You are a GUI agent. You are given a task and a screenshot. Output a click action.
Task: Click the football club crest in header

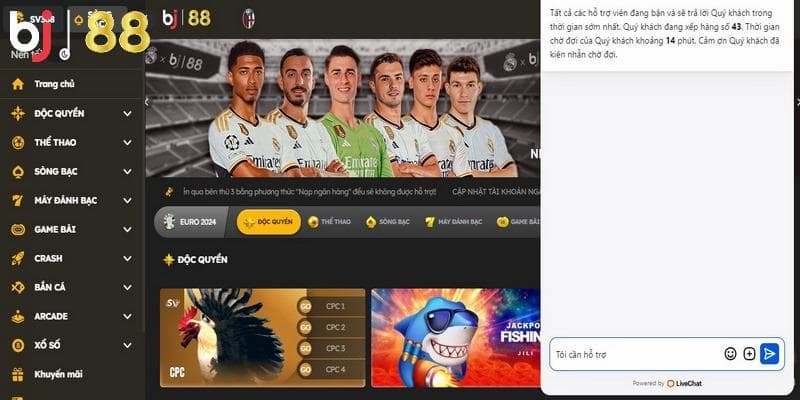tap(248, 18)
